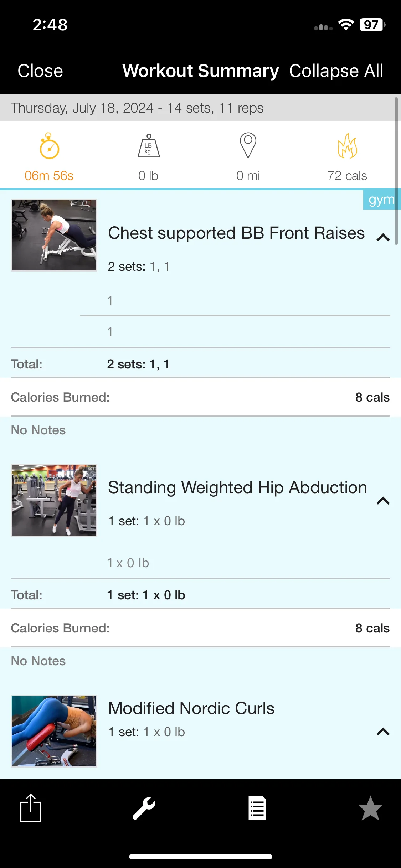Collapse Chest supported BB Front Raises
The image size is (401, 868).
383,237
